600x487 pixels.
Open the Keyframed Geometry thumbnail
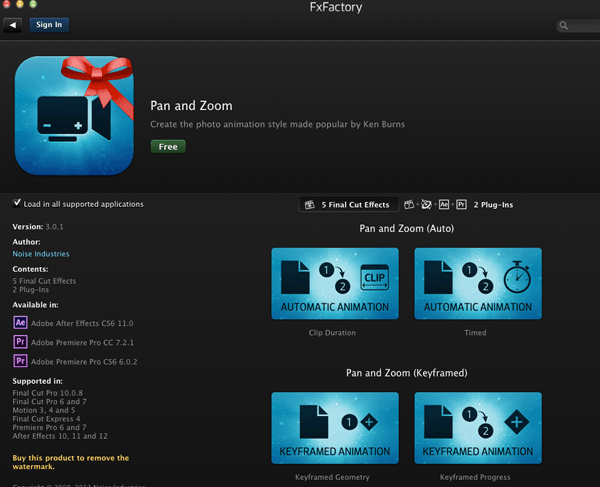335,428
